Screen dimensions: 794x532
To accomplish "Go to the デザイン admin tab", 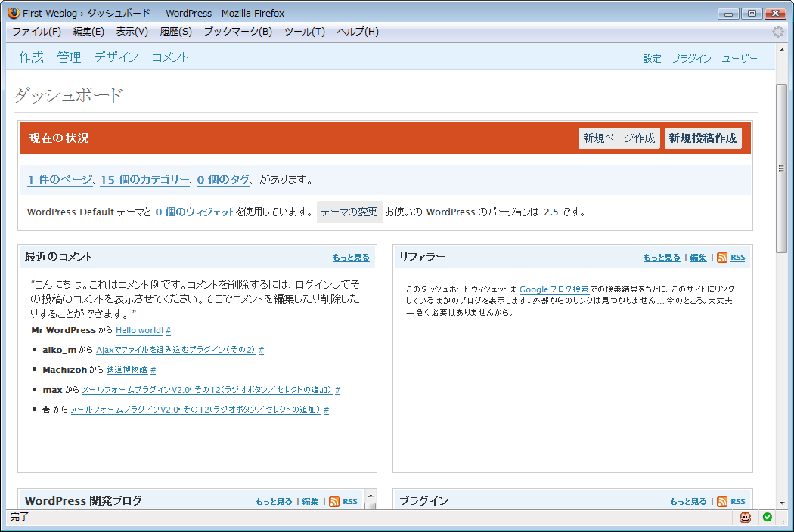I will [116, 57].
